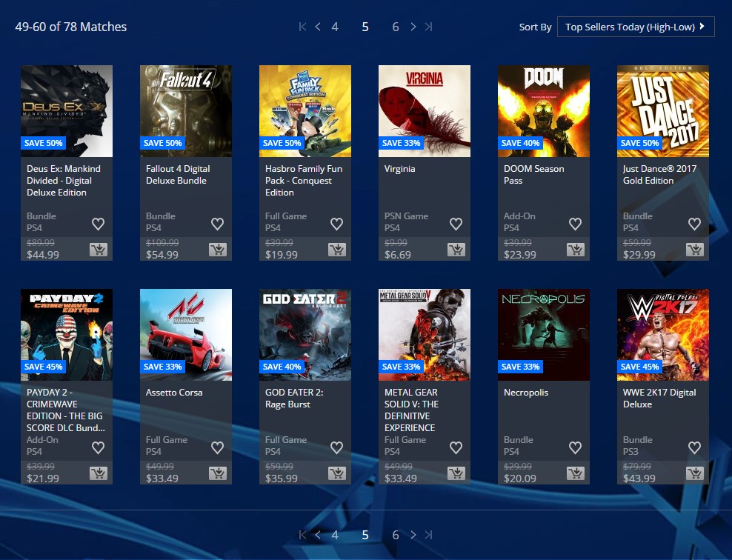
Task: Advance to the next results page
Action: click(413, 26)
